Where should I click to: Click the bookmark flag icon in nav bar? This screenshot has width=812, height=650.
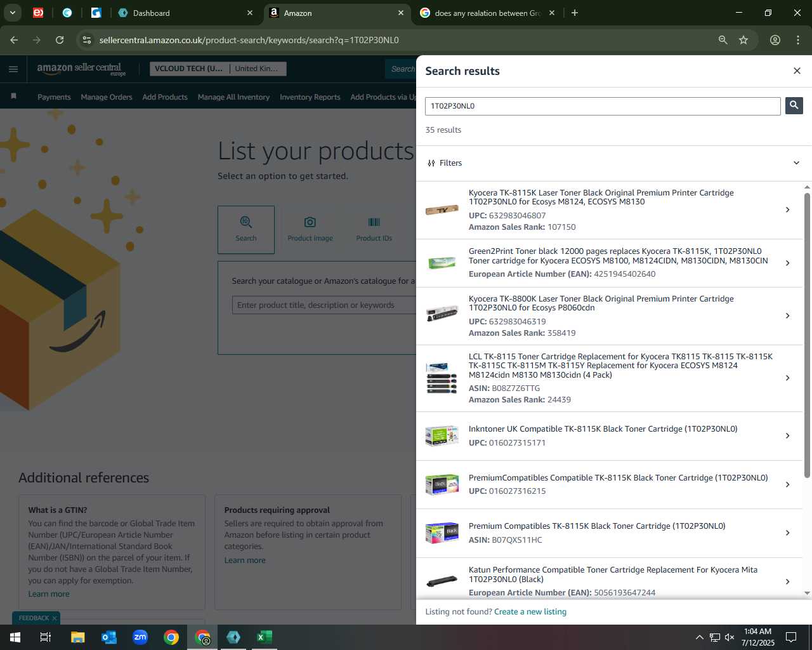[13, 96]
